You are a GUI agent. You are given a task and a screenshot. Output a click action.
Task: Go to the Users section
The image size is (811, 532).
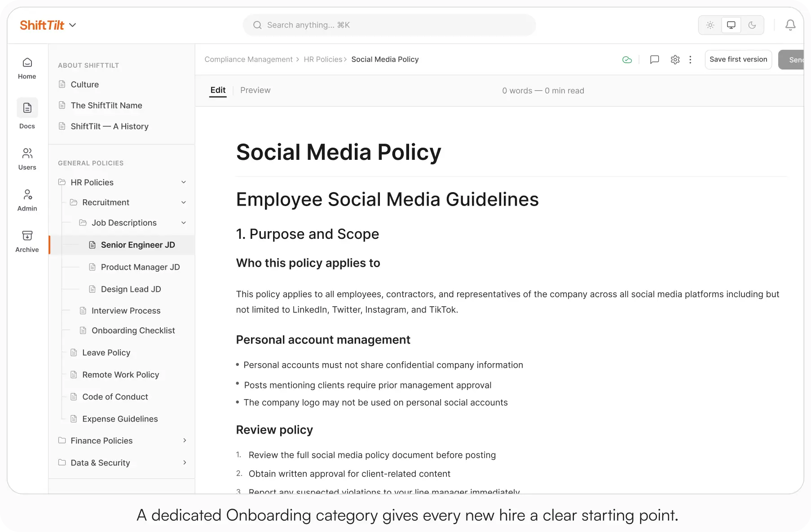coord(27,159)
